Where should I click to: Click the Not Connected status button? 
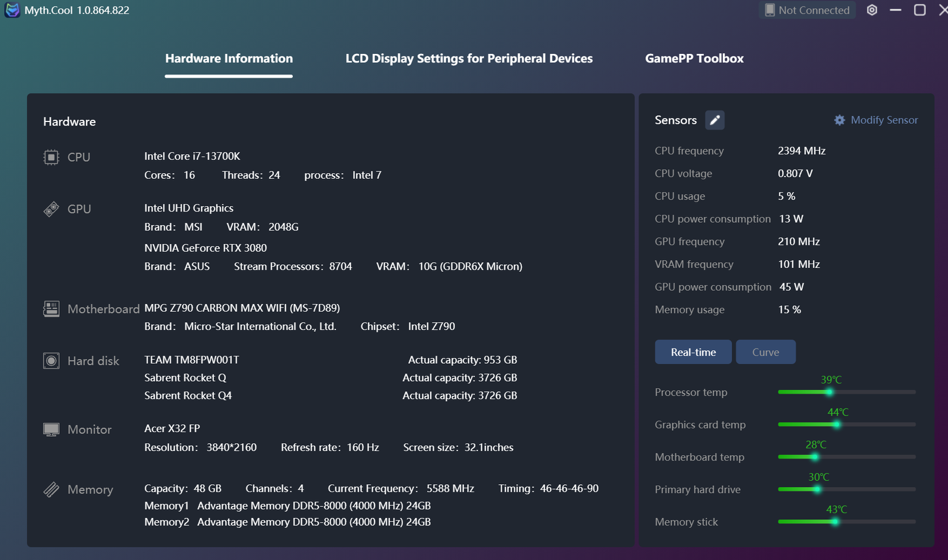click(807, 10)
